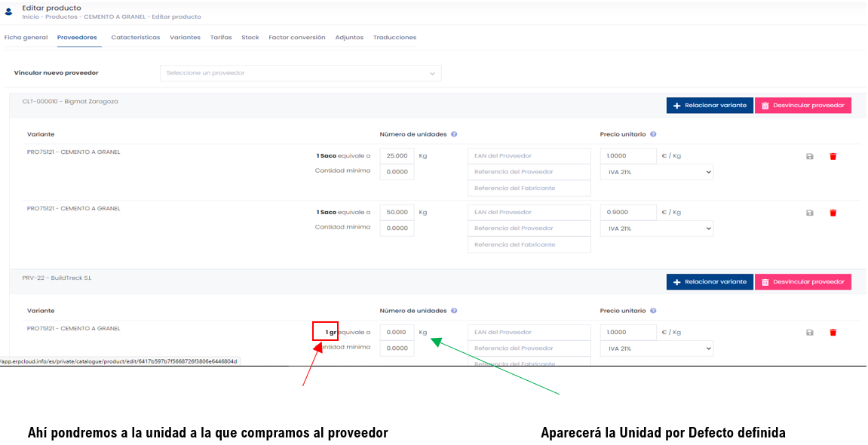Go to the Ficha general tab
This screenshot has width=868, height=445.
click(26, 38)
